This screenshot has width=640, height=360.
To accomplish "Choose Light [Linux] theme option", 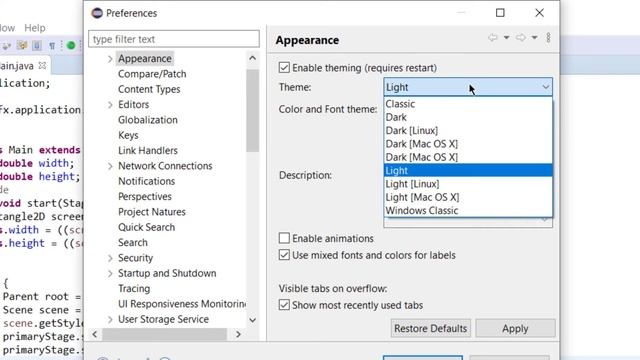I will [468, 184].
